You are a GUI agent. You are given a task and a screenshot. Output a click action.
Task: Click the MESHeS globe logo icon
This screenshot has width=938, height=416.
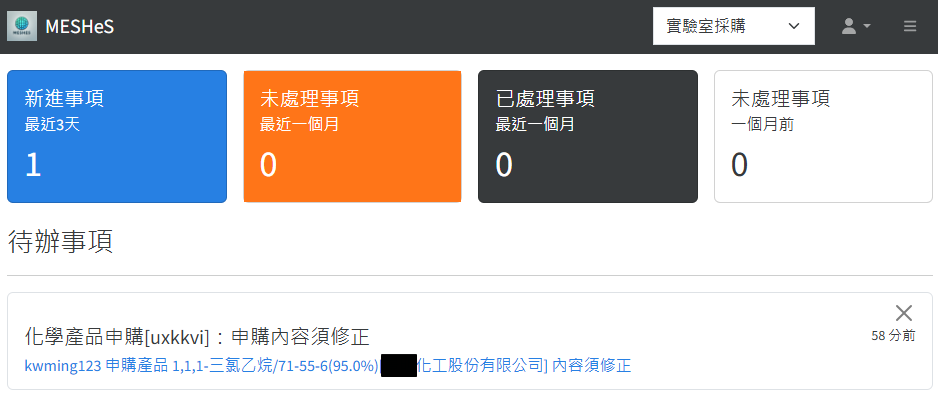[x=22, y=26]
